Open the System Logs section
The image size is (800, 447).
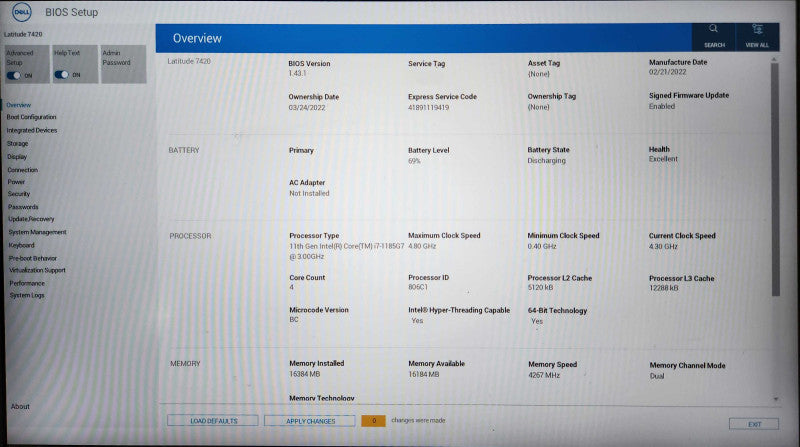(28, 295)
